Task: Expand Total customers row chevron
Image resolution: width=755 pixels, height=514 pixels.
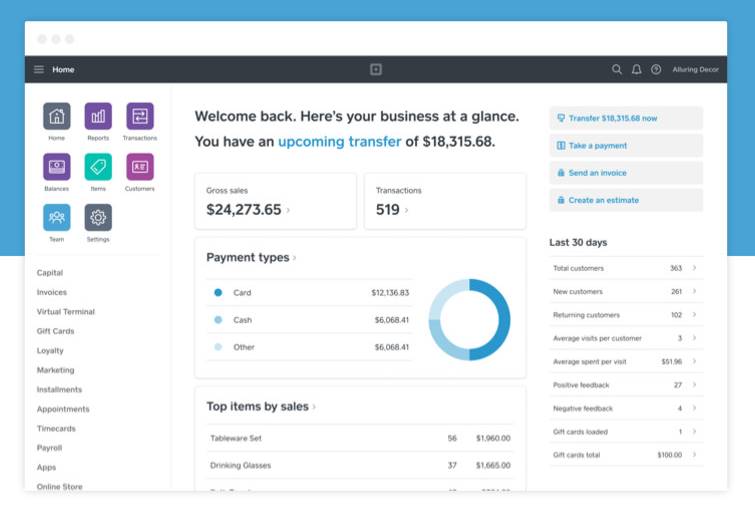Action: pos(694,268)
